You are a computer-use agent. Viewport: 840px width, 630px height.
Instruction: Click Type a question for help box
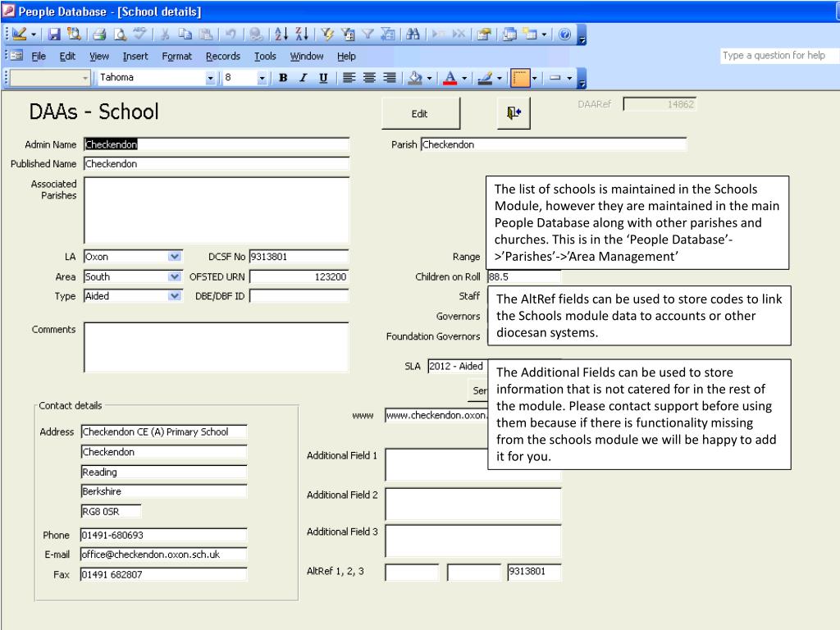779,56
